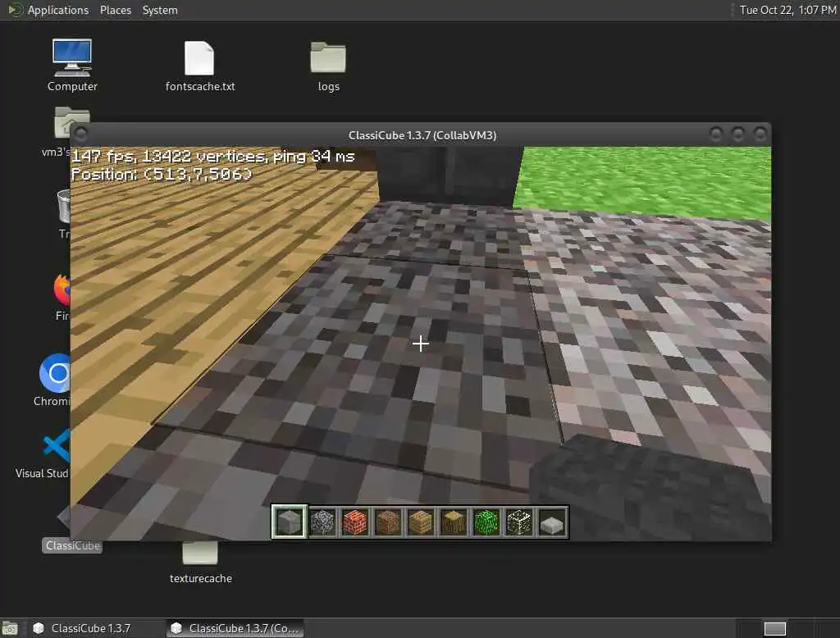This screenshot has width=840, height=638.
Task: Click the crosshair block in game view
Action: 421,344
